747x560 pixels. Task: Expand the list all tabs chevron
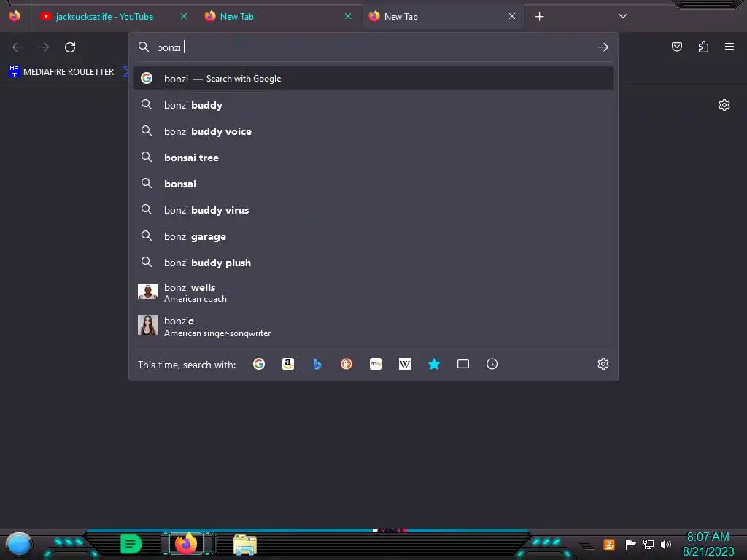623,16
